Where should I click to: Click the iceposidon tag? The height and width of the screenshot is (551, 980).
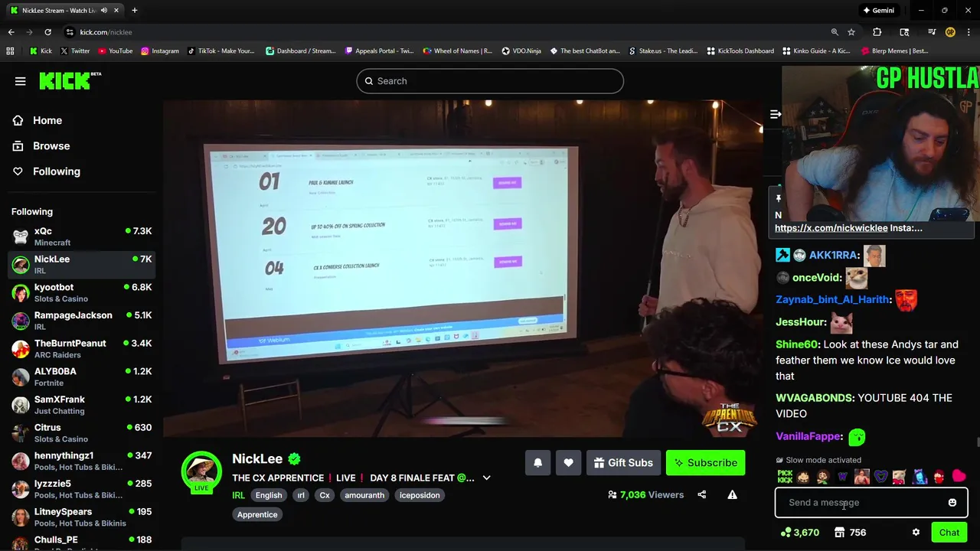click(420, 495)
